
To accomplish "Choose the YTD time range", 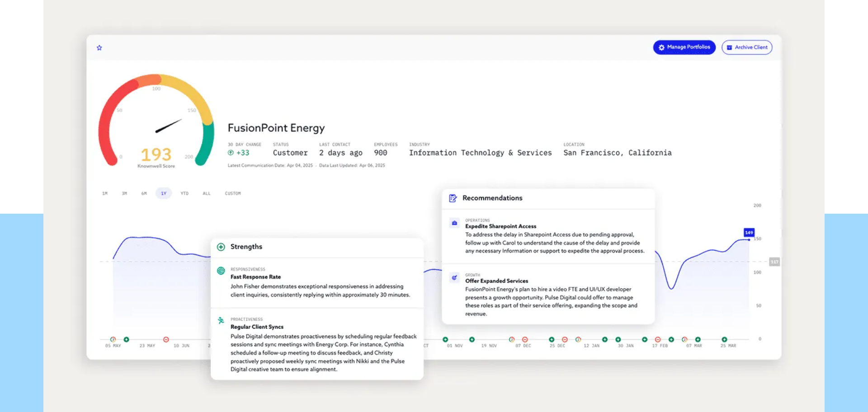I will tap(184, 193).
